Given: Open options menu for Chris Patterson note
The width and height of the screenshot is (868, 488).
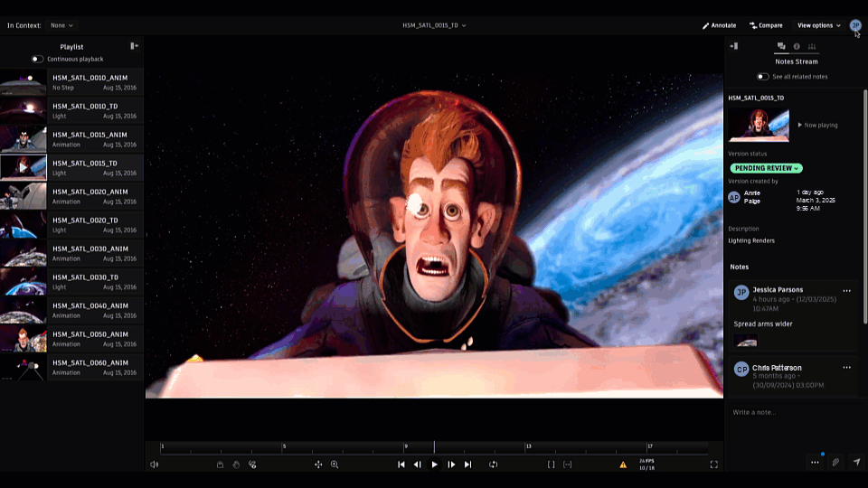Looking at the screenshot, I should (847, 368).
